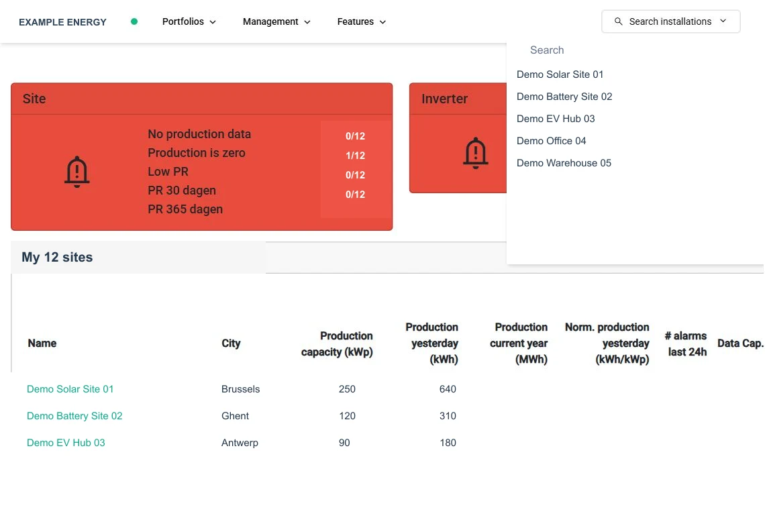The image size is (765, 532).
Task: Toggle the Search installations dropdown
Action: (671, 21)
